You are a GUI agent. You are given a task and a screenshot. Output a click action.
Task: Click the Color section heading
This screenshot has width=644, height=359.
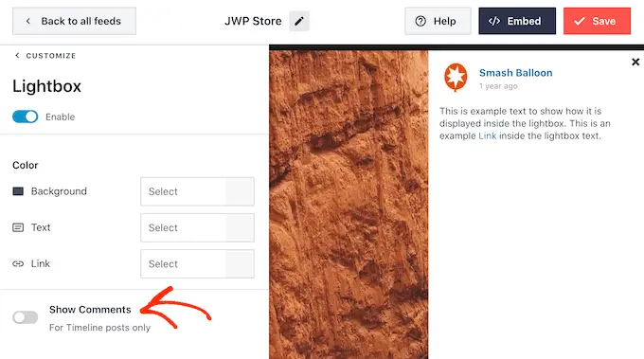coord(25,165)
